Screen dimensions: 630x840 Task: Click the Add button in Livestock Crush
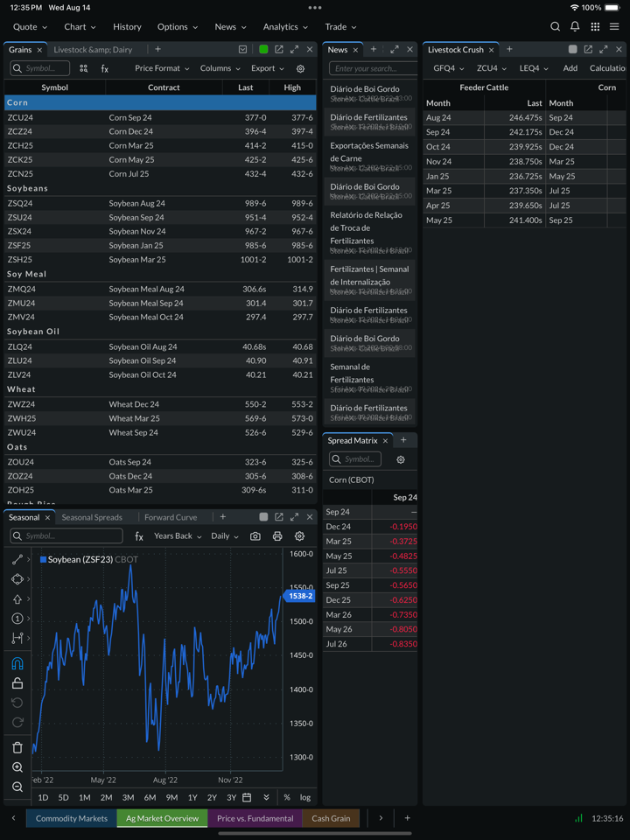[570, 68]
